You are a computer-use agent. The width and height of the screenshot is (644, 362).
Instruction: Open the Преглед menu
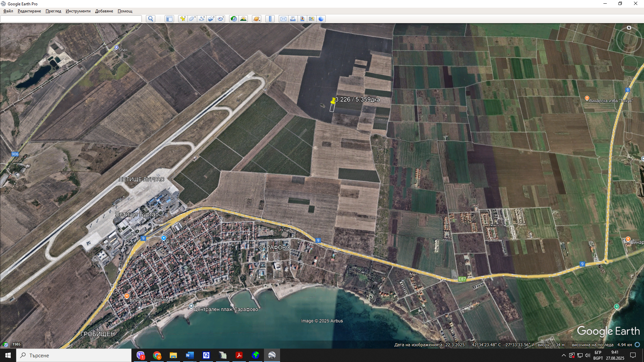click(53, 11)
